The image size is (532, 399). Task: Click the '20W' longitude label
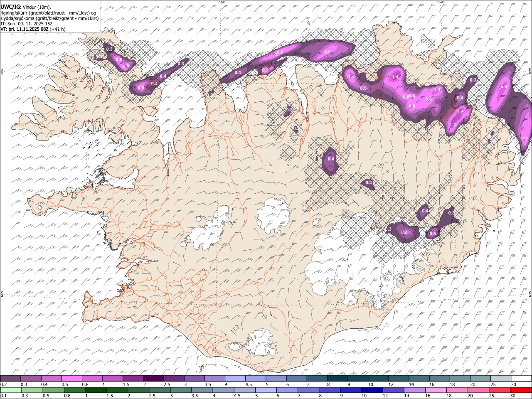click(221, 2)
